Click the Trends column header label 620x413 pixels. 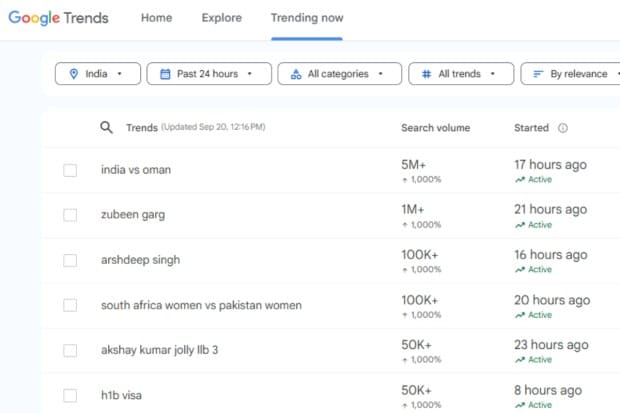click(142, 128)
